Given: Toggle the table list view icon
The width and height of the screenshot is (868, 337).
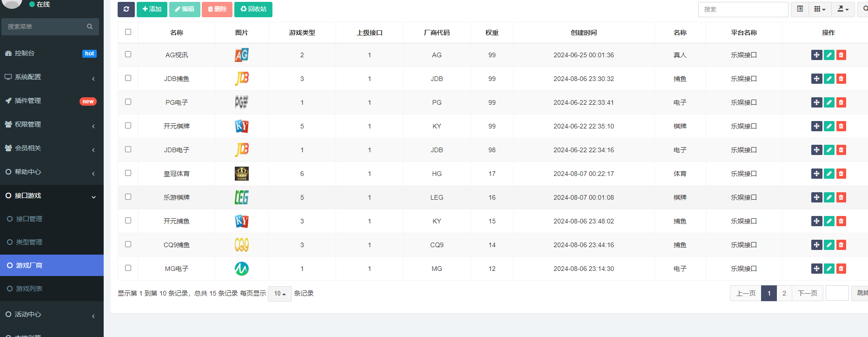Looking at the screenshot, I should pos(800,9).
